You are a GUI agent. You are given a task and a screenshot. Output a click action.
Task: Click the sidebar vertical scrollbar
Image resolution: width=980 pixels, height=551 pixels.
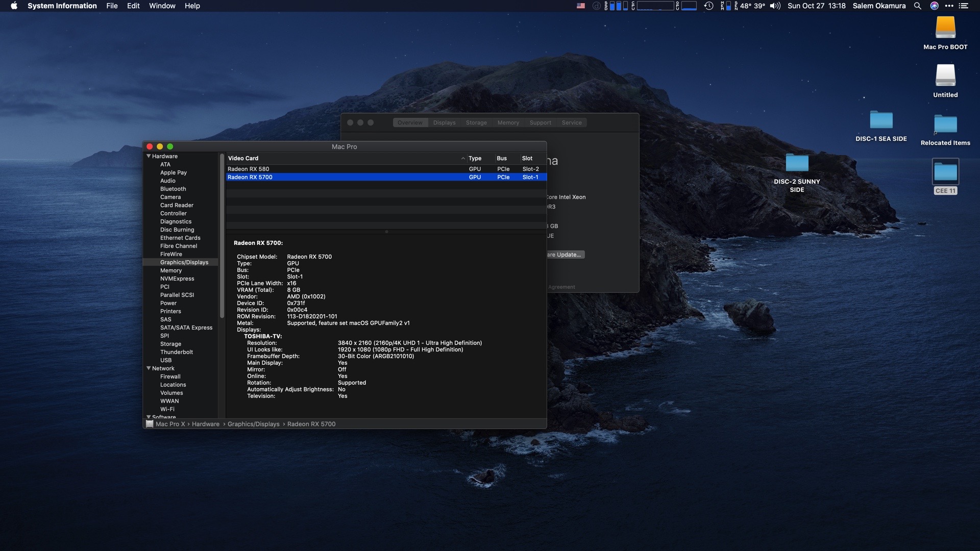pyautogui.click(x=222, y=236)
